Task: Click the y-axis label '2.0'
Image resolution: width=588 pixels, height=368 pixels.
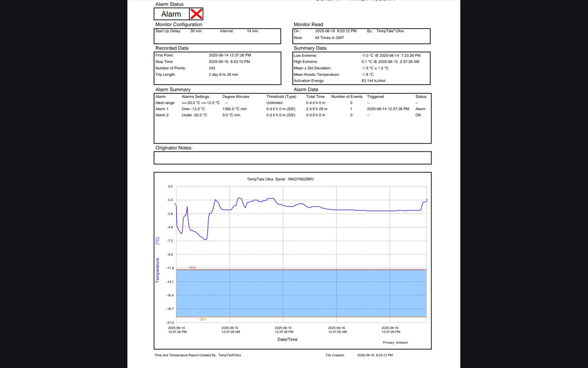Action: 170,186
